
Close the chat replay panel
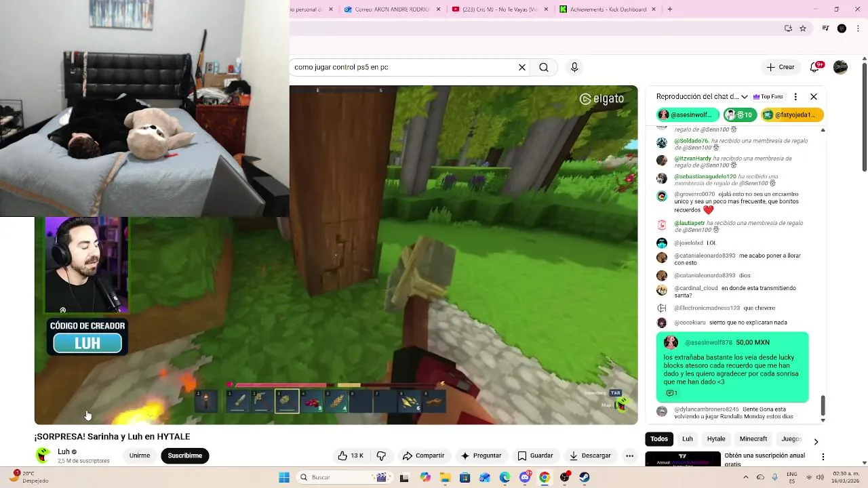(x=814, y=97)
